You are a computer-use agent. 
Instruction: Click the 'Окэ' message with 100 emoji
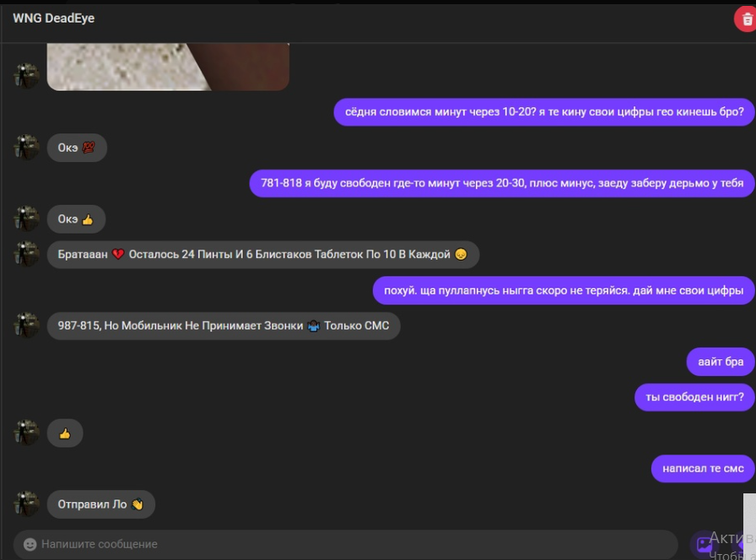(x=77, y=148)
